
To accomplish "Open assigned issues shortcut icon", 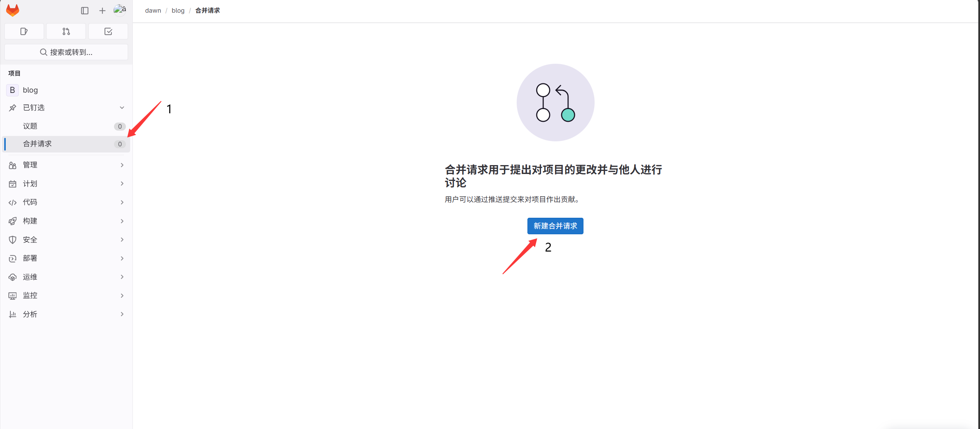I will 24,31.
